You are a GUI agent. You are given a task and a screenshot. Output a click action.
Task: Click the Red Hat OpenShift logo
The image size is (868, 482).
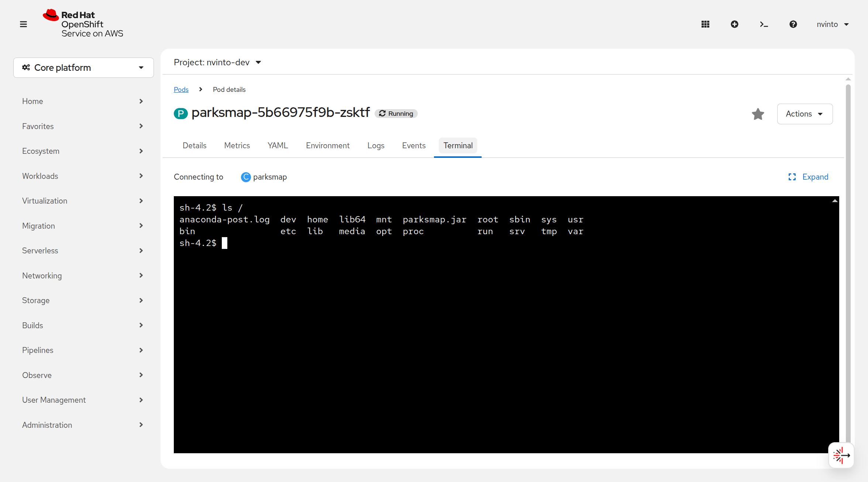[83, 24]
